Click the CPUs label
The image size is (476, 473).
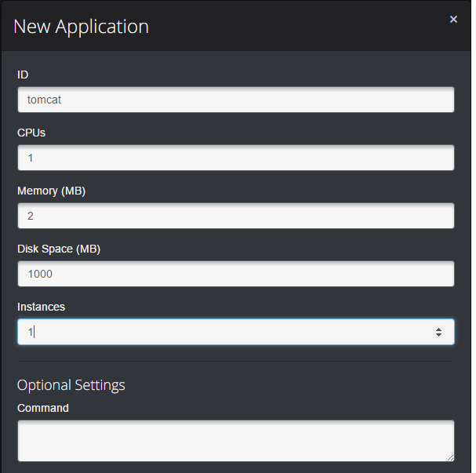pos(31,133)
